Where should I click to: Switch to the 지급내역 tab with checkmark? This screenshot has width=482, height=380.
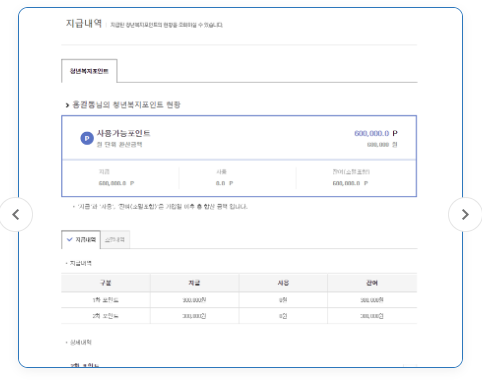(81, 239)
